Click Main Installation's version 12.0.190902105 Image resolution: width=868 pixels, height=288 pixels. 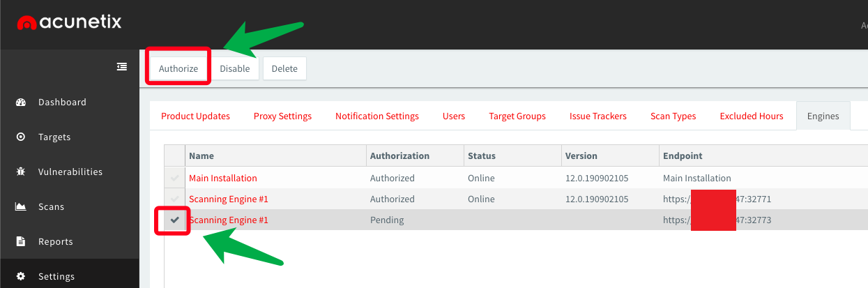tap(597, 178)
